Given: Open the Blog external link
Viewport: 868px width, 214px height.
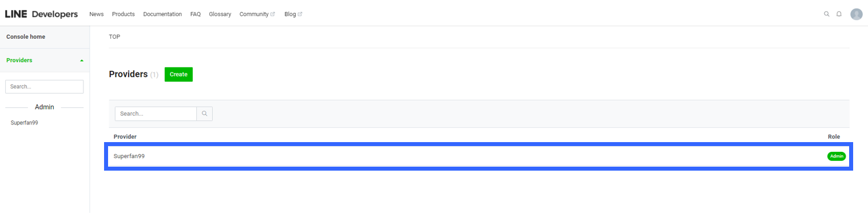Looking at the screenshot, I should (x=293, y=14).
